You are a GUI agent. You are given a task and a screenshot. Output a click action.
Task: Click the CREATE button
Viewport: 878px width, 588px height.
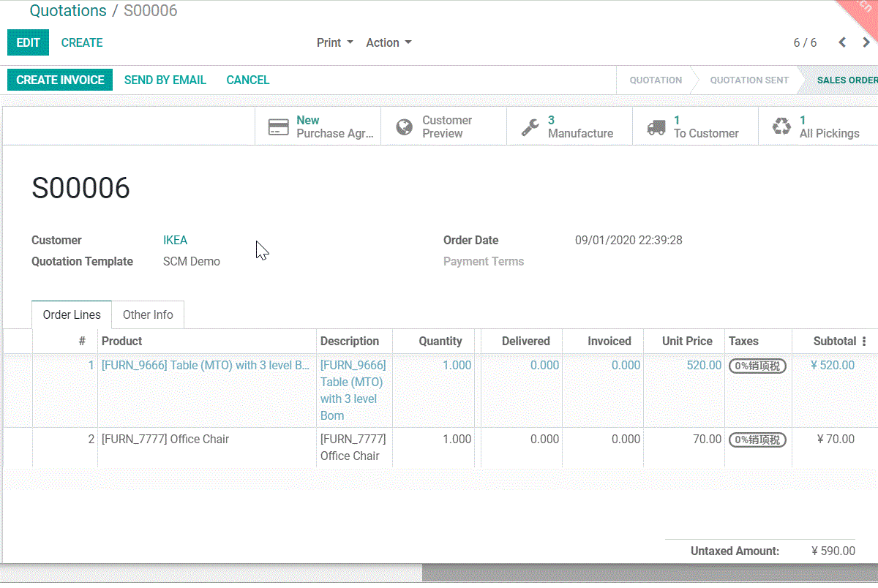(82, 42)
